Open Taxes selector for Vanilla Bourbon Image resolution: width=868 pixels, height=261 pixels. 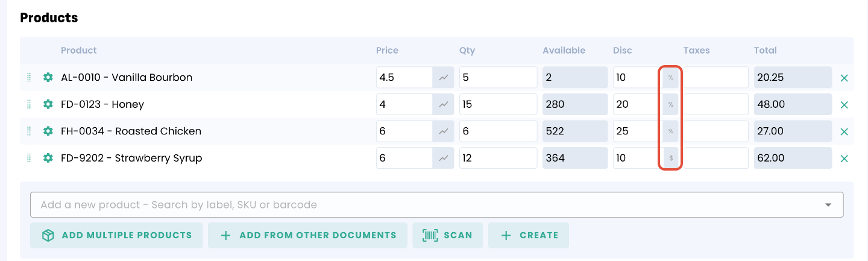pyautogui.click(x=715, y=78)
